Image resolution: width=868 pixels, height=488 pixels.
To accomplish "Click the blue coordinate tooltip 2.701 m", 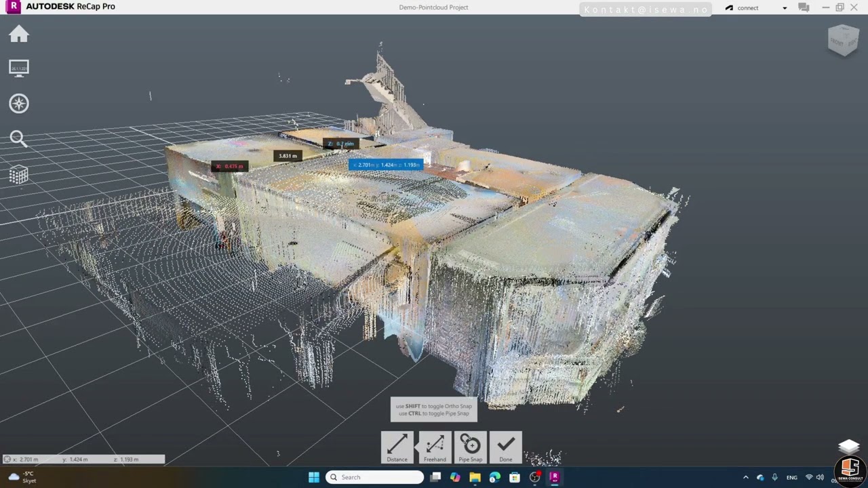I will click(x=386, y=165).
